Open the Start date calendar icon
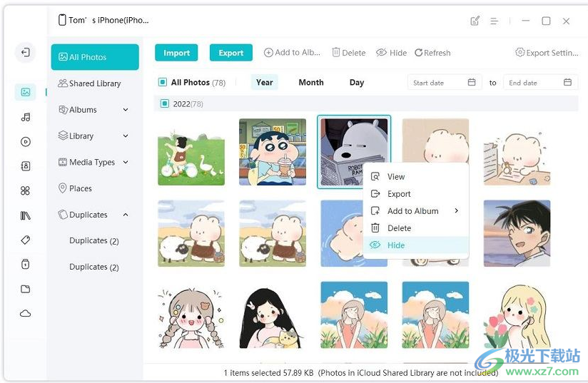The height and width of the screenshot is (383, 588). [x=472, y=82]
